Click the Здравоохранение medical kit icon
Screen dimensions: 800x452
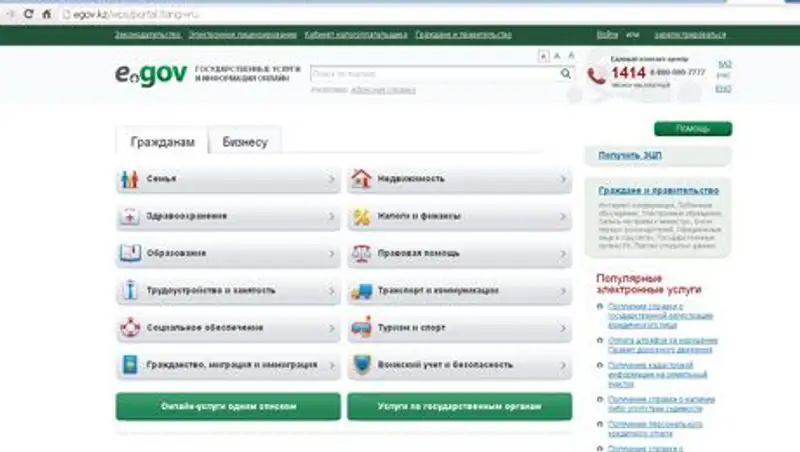tap(130, 216)
